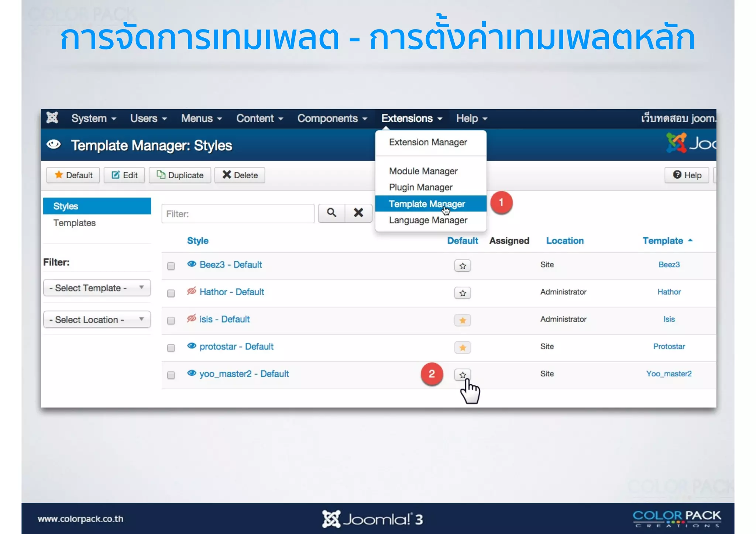The height and width of the screenshot is (534, 756).
Task: Click the Thai site name link in the top bar
Action: [678, 118]
